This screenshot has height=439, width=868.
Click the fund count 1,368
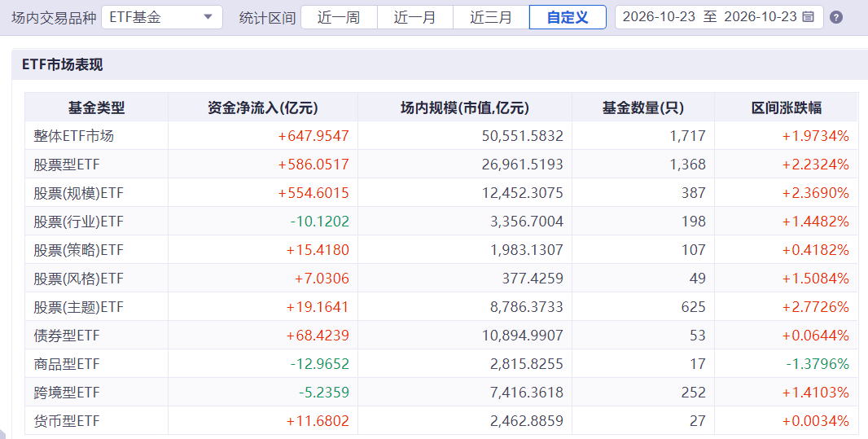(687, 165)
